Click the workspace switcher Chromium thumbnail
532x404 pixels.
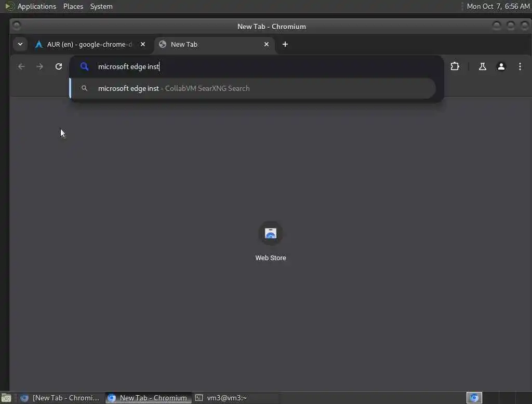[474, 398]
